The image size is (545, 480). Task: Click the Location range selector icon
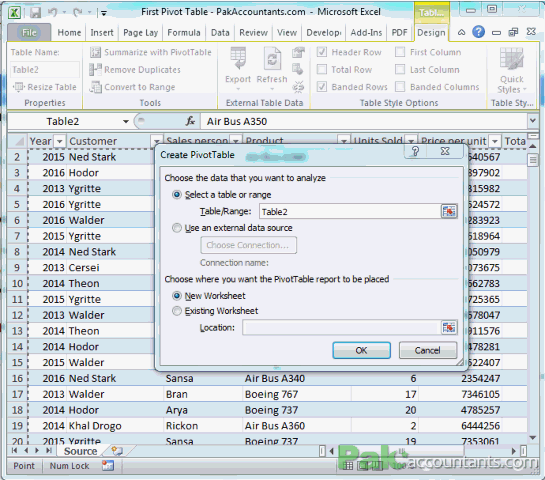tap(449, 327)
